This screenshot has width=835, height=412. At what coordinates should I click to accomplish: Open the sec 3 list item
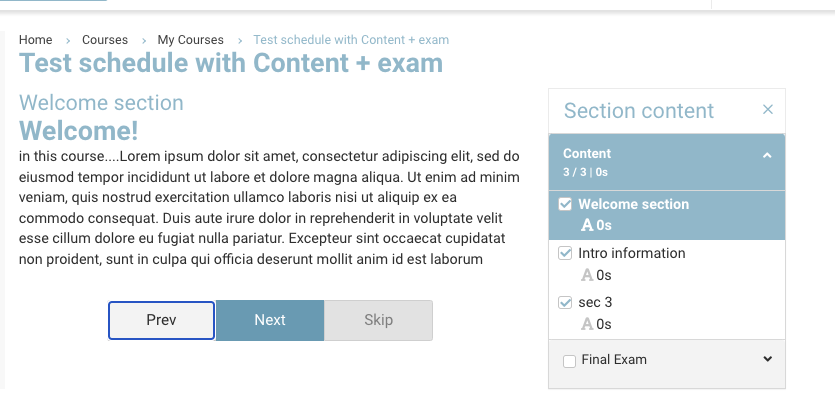[x=595, y=302]
